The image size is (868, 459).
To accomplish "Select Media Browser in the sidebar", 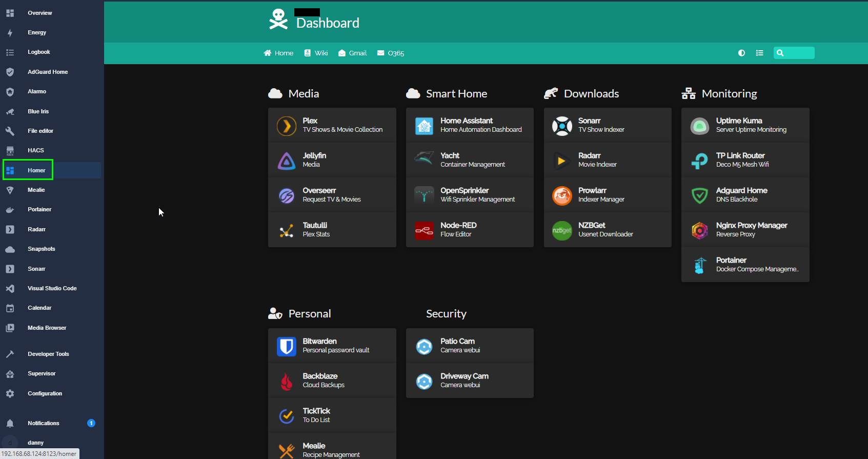I will click(x=51, y=328).
